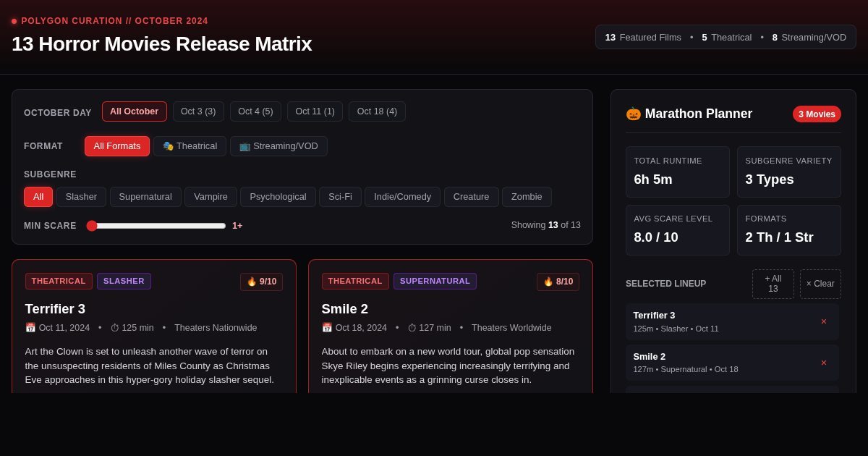
Task: Click the Polygon Curation October 2024 label
Action: pyautogui.click(x=114, y=21)
